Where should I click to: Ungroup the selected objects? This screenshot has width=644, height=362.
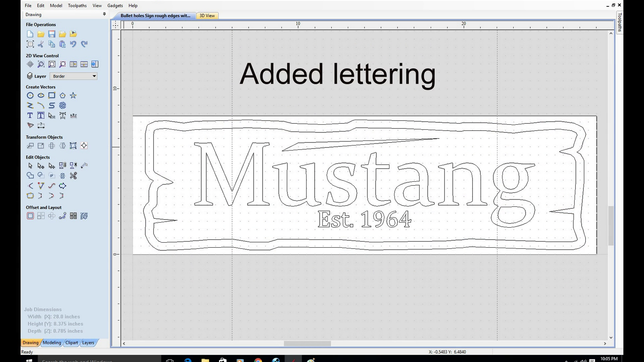73,166
